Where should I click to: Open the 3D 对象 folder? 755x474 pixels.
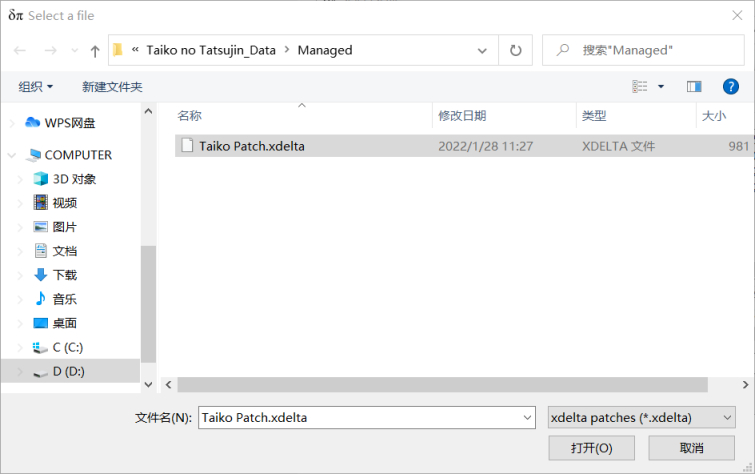(x=74, y=179)
